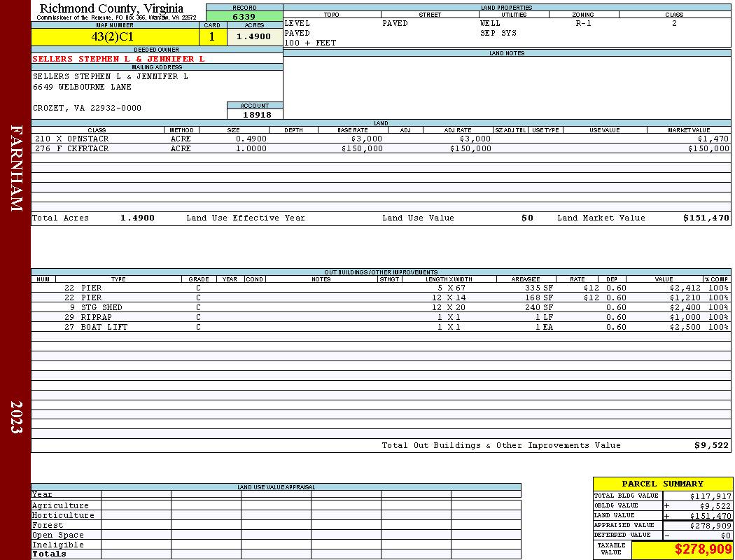Click OBLDG VALUE $9,522 in summary
The height and width of the screenshot is (560, 735).
[715, 506]
